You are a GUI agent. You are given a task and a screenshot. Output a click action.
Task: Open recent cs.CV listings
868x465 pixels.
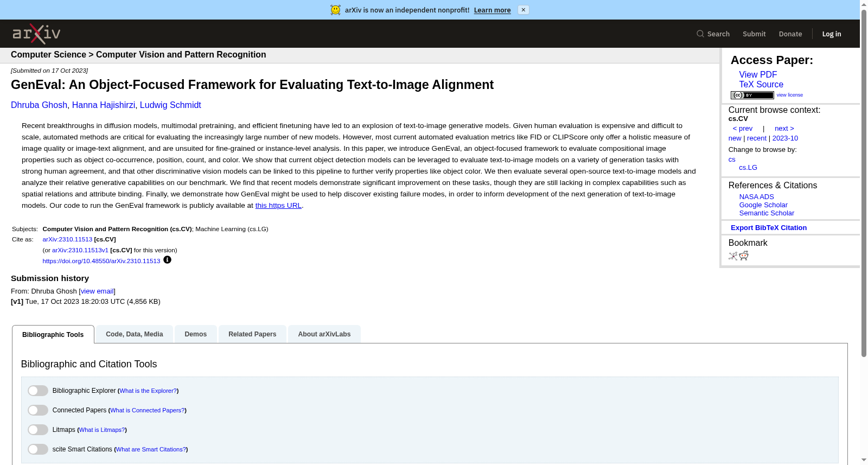pyautogui.click(x=757, y=138)
